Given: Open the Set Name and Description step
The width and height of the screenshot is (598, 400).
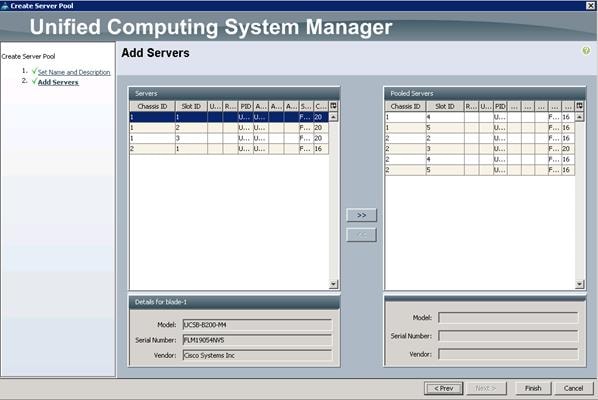Looking at the screenshot, I should pyautogui.click(x=74, y=72).
